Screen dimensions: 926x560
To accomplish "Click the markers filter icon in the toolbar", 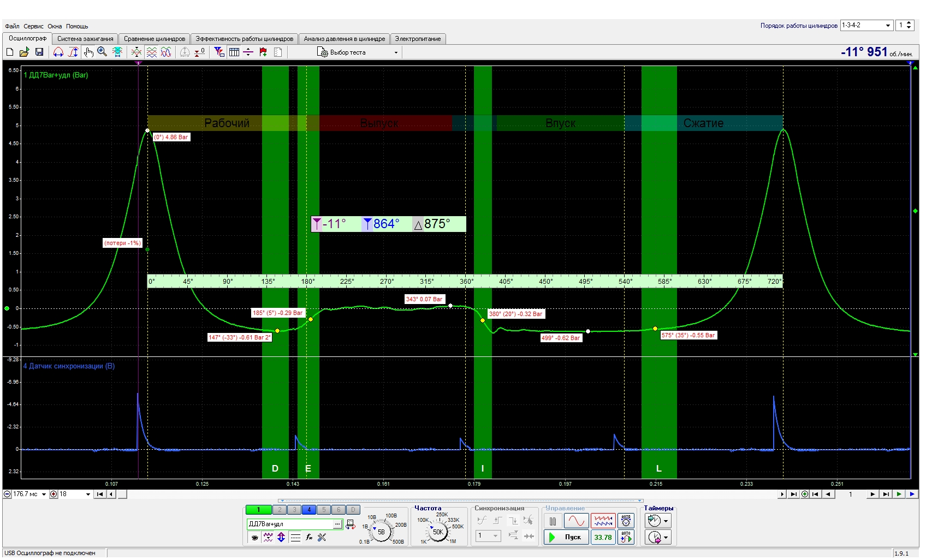I will [219, 52].
